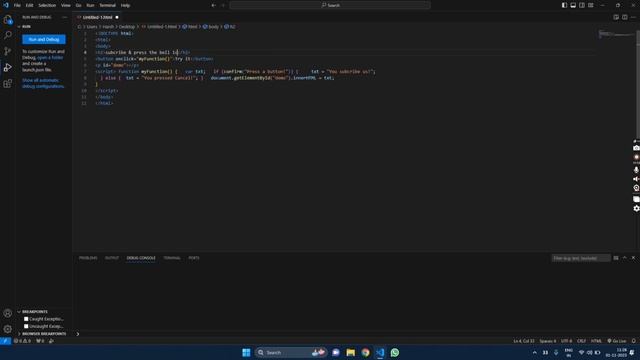The height and width of the screenshot is (360, 640).
Task: Click the ports forwarded status item
Action: click(40, 341)
